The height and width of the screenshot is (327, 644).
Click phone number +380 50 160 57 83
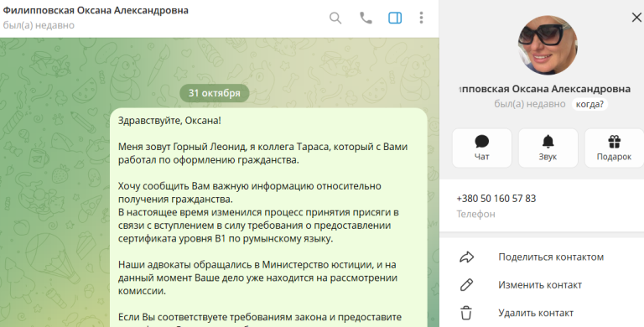point(496,199)
